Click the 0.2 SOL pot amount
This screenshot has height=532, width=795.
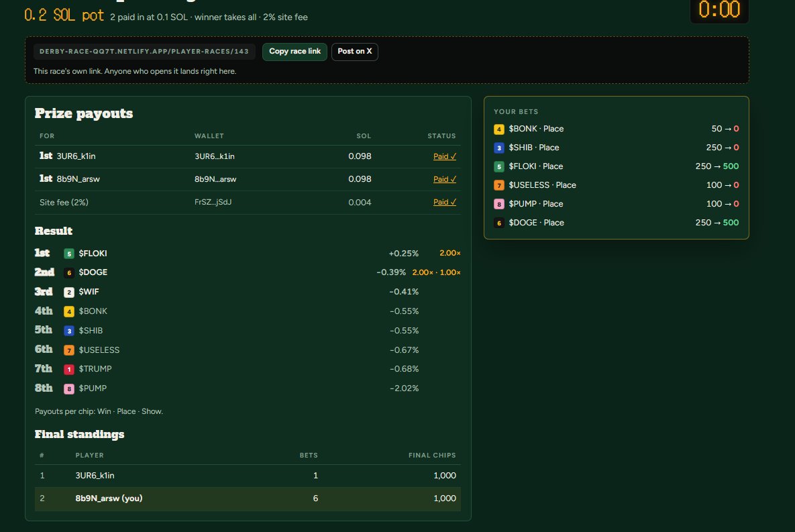[x=64, y=15]
